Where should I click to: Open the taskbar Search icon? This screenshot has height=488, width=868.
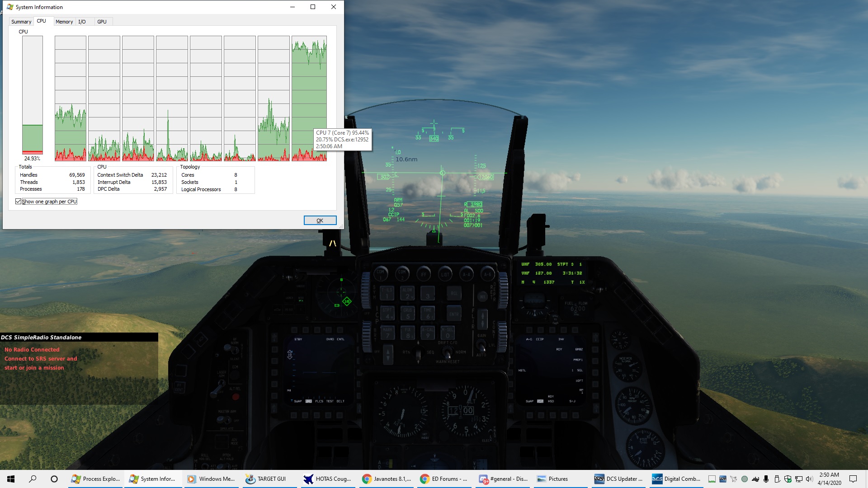tap(33, 479)
